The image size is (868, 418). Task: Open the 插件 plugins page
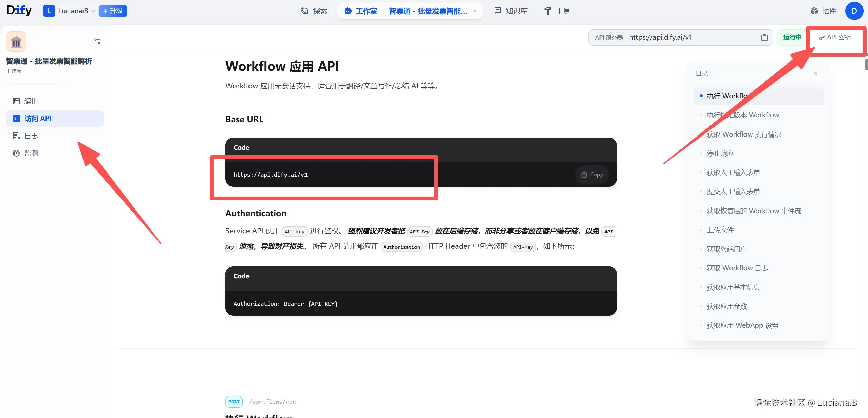(823, 11)
